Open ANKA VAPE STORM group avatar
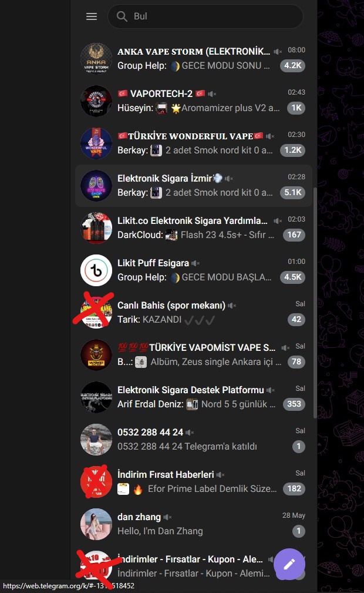364x593 pixels. point(96,59)
